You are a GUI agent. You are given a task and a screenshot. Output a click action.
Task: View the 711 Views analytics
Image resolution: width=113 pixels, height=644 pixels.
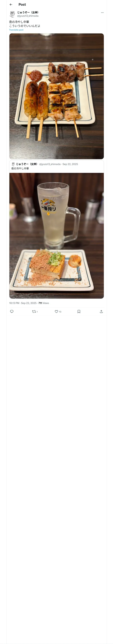pos(44,303)
